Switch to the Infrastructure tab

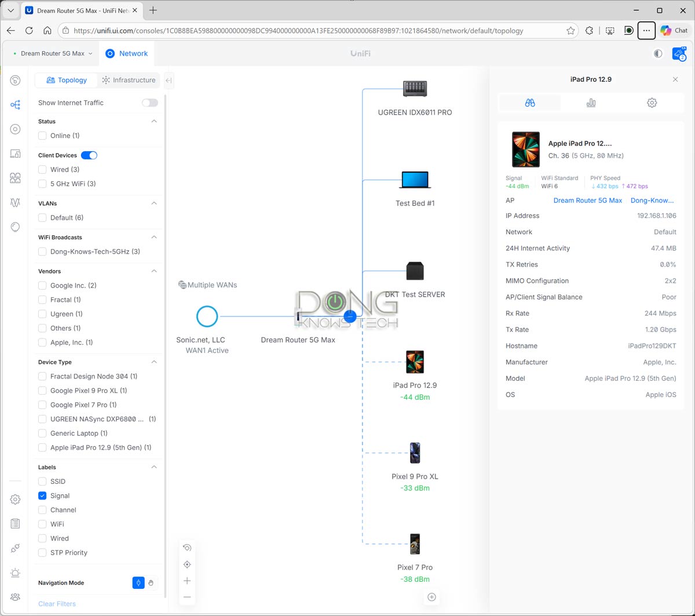click(x=129, y=80)
